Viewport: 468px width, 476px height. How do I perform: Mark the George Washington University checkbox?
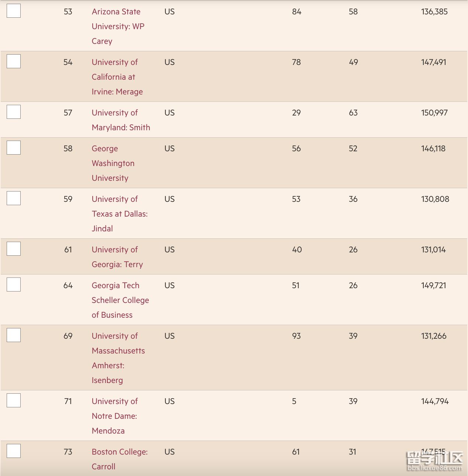click(x=14, y=148)
